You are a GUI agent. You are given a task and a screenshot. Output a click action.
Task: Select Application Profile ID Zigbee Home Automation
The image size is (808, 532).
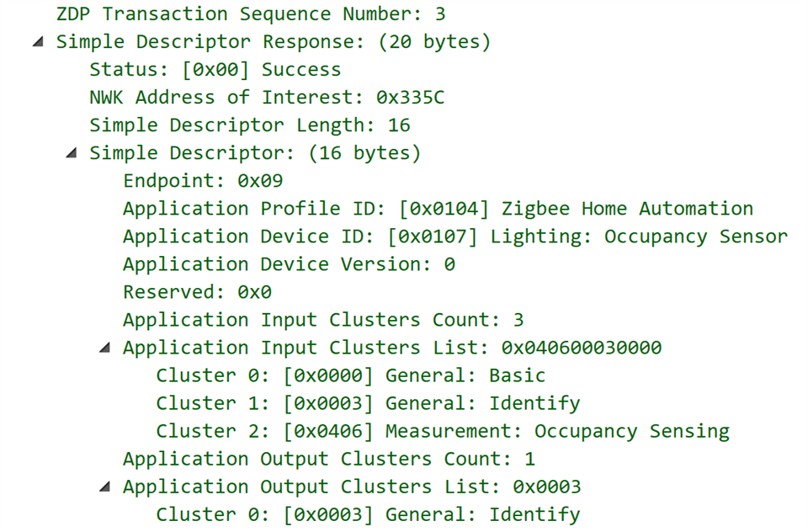[x=438, y=209]
